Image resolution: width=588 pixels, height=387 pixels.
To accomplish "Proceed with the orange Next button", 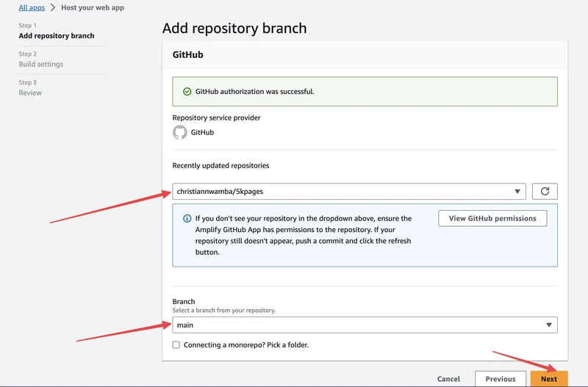I will point(549,379).
